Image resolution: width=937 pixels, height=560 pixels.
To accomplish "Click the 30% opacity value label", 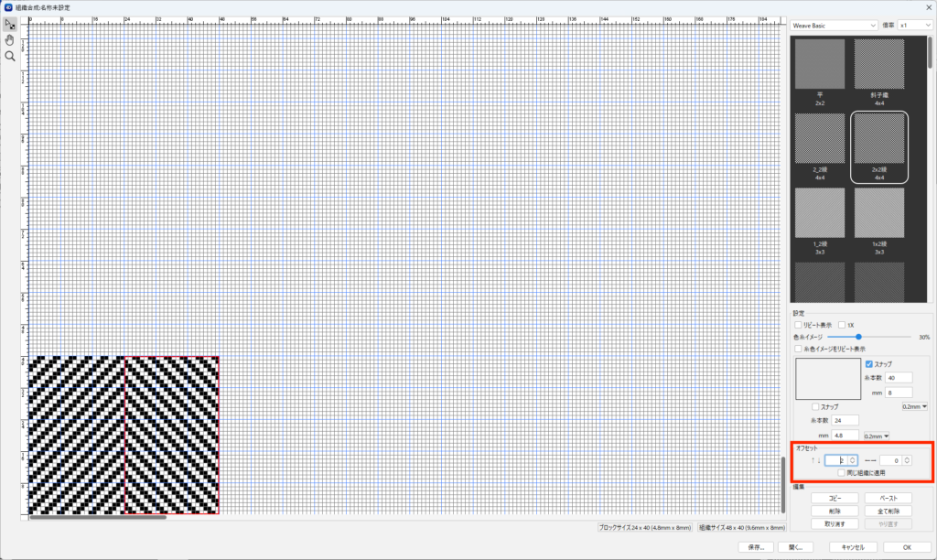I will pyautogui.click(x=924, y=337).
